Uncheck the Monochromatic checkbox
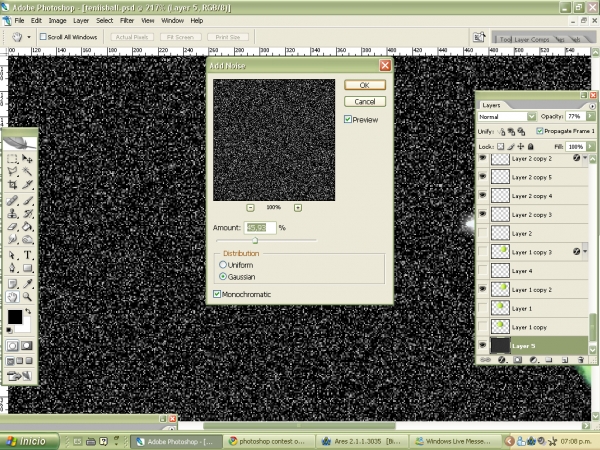Screen dimensions: 600x450 click(217, 294)
